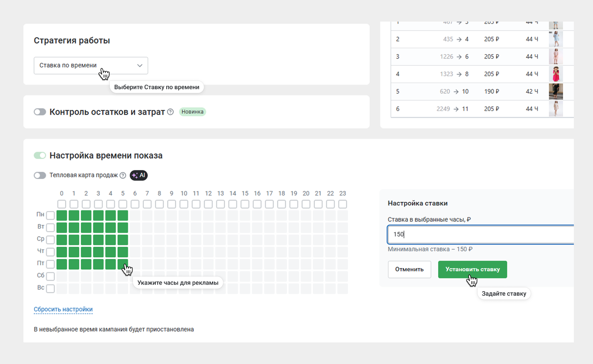Select the Вс row checkbox
The image size is (593, 364).
pyautogui.click(x=50, y=288)
